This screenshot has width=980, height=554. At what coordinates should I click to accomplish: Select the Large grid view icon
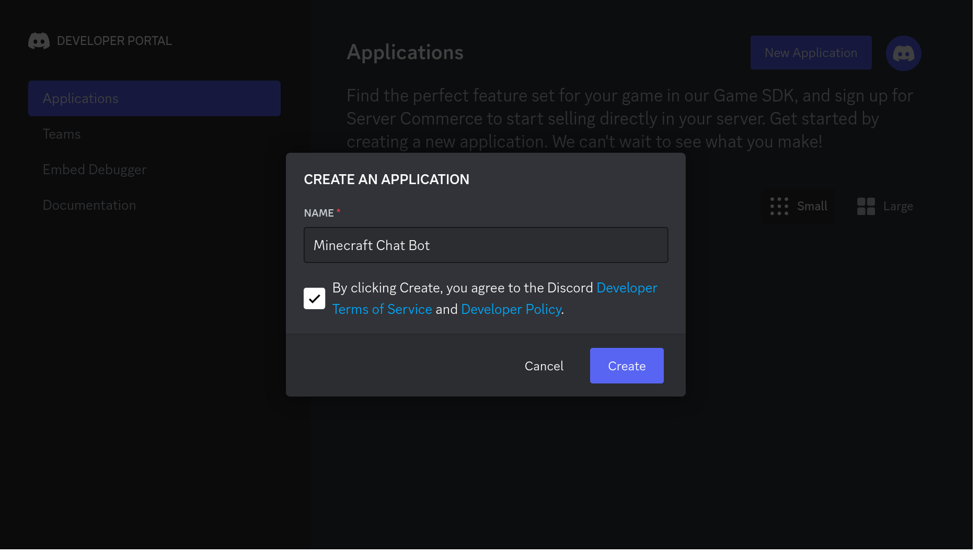[x=866, y=206]
